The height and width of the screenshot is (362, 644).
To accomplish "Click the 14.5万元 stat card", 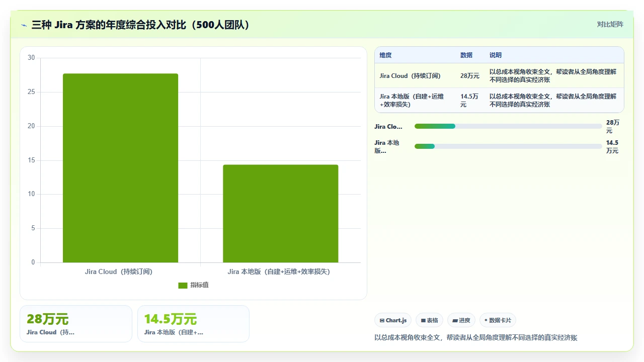I will tap(193, 324).
